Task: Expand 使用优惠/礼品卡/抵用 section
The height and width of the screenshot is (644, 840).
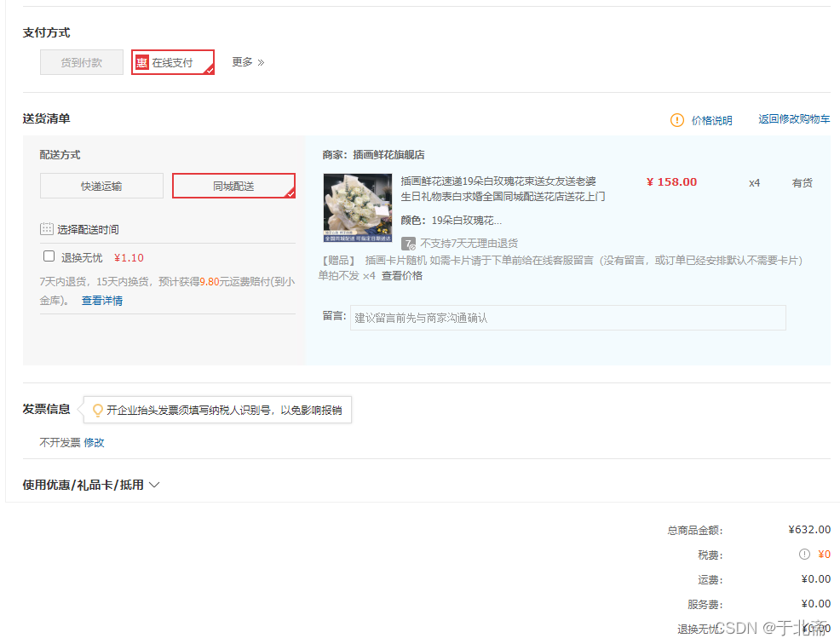Action: click(91, 485)
